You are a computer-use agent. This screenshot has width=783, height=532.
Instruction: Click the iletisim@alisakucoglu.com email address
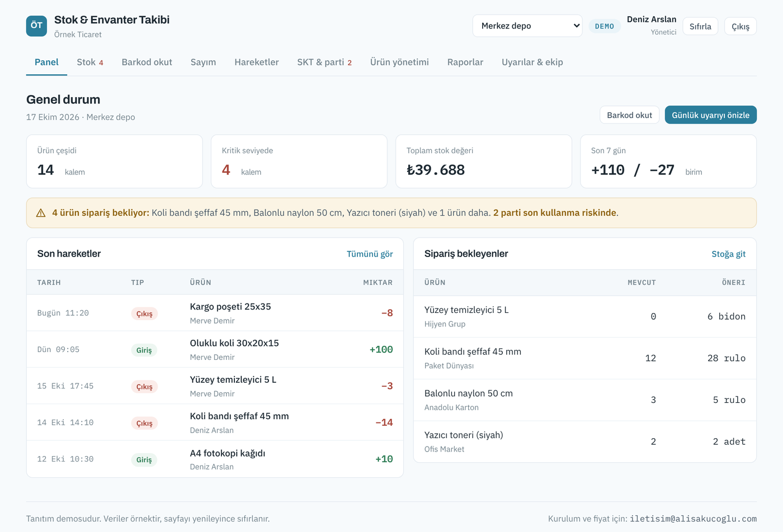(694, 519)
